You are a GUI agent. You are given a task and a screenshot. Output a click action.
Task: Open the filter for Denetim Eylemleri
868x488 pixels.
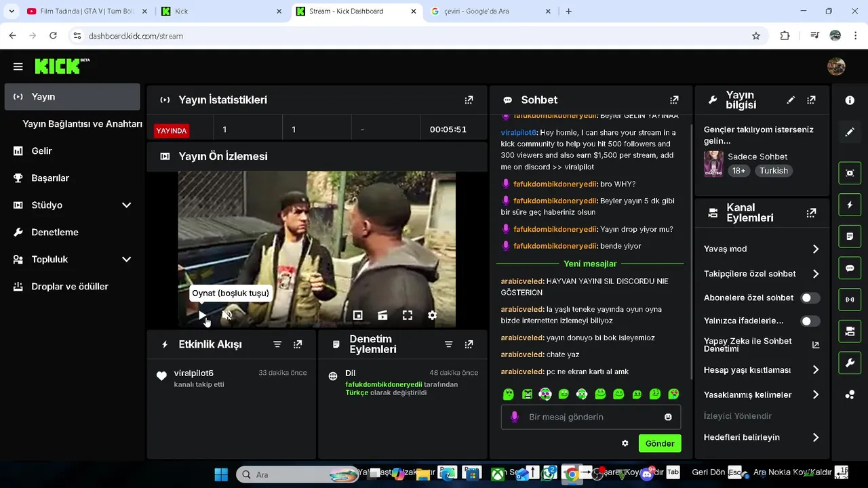[448, 344]
